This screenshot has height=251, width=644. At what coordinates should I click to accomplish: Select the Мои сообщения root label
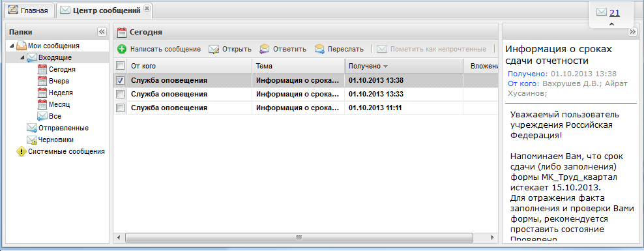point(53,46)
